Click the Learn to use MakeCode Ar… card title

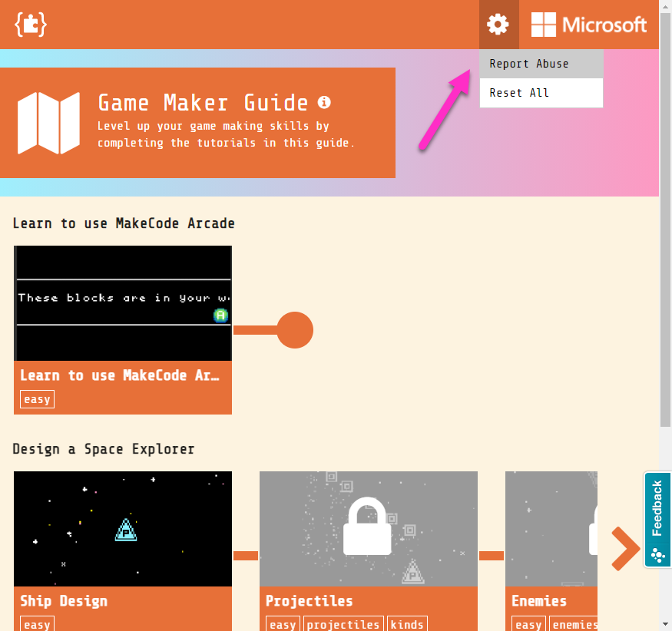pyautogui.click(x=120, y=375)
